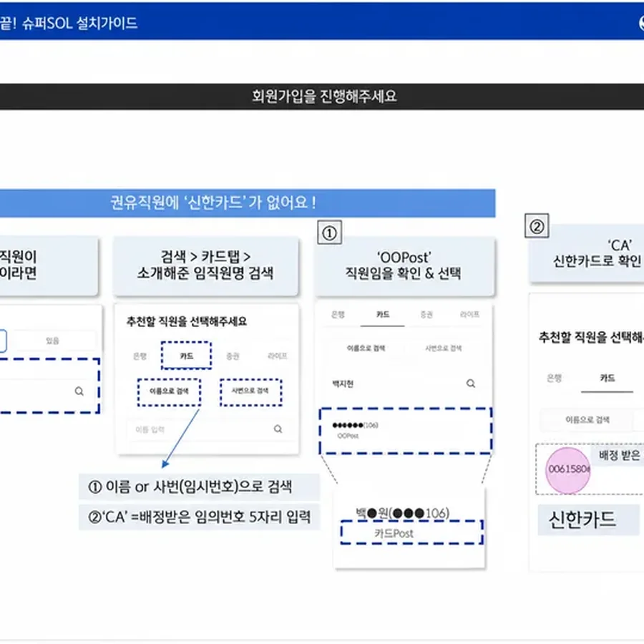Image resolution: width=644 pixels, height=644 pixels.
Task: Click '배정 받은' text beside pink circle
Action: tap(620, 455)
